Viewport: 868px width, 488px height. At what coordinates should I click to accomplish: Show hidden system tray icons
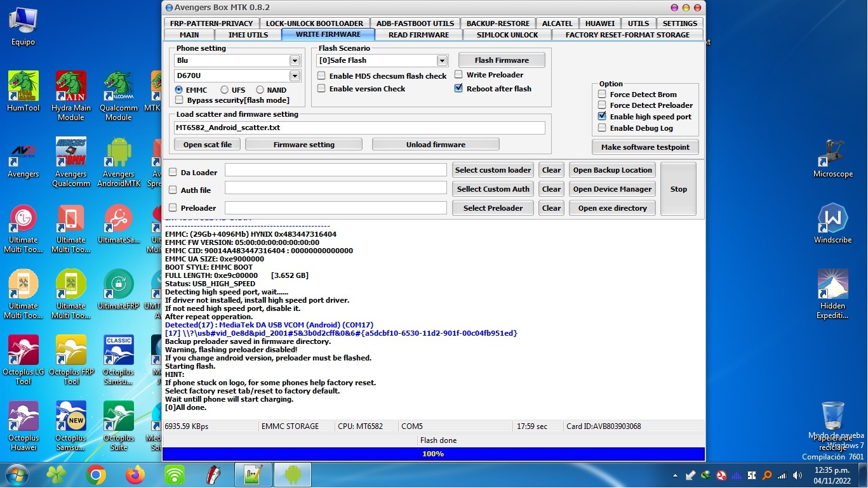674,475
